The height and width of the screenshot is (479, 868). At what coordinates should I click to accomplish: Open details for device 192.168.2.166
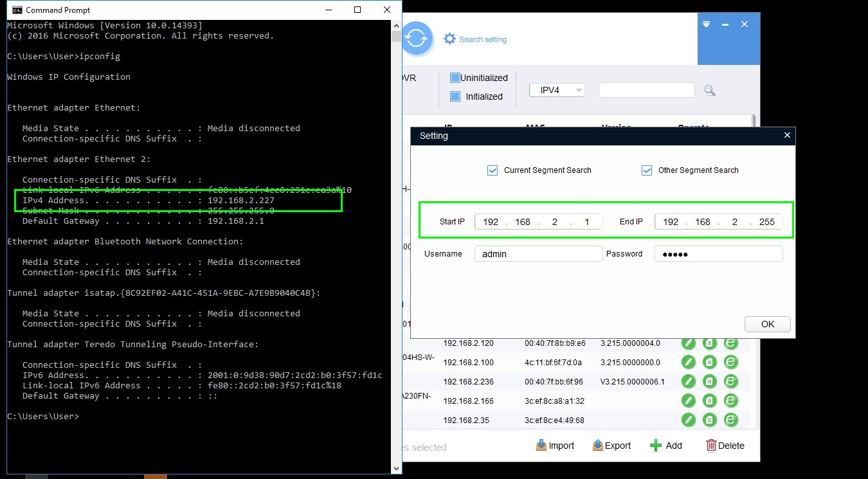click(710, 401)
